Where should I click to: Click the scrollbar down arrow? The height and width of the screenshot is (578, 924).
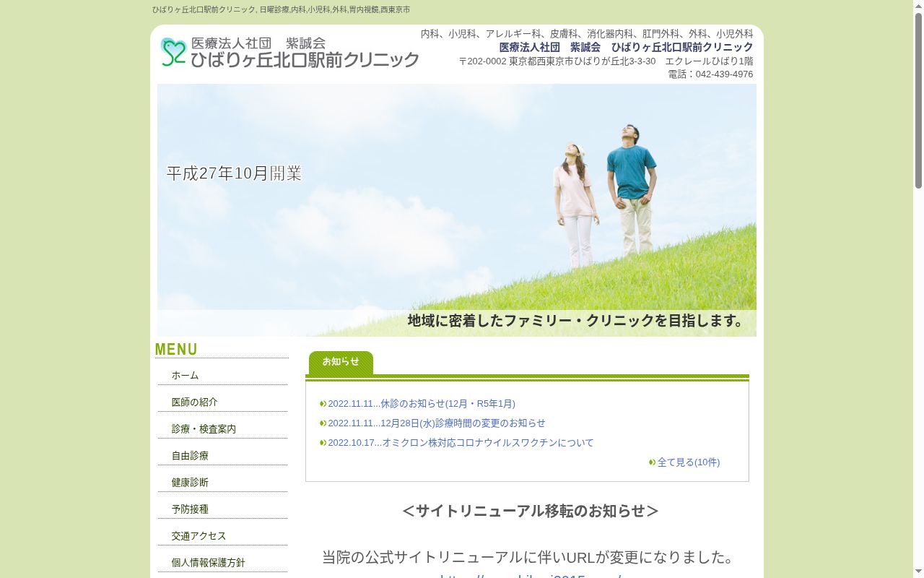(x=918, y=572)
